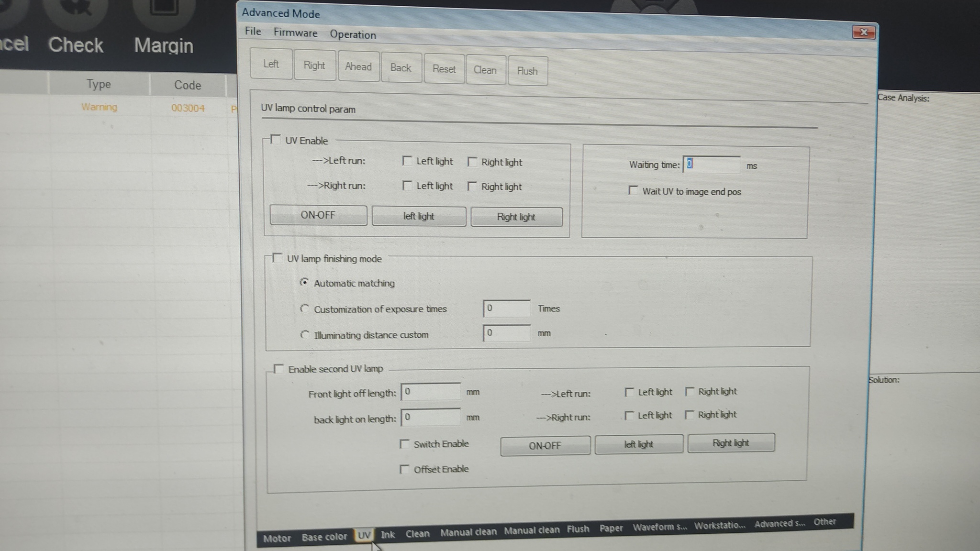Check Wait UV to image end pos
Viewport: 980px width, 551px height.
point(633,190)
